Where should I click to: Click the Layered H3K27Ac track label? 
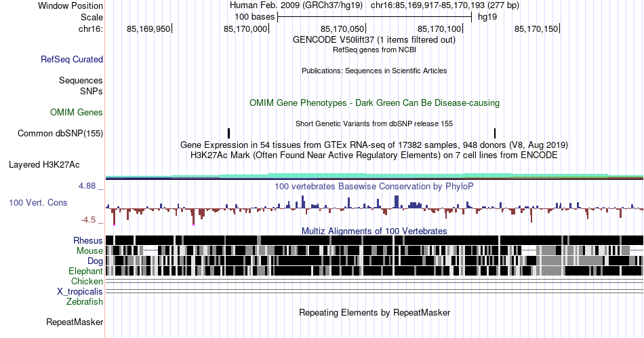(x=44, y=164)
